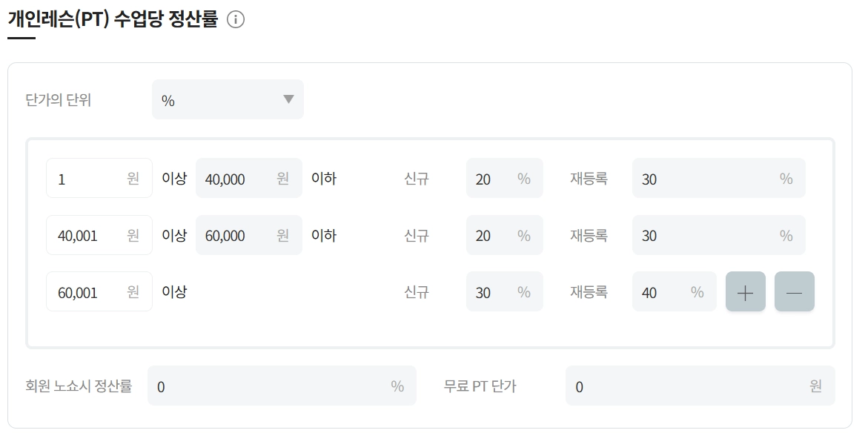Click the 40,000 원 upper limit field

pyautogui.click(x=237, y=179)
